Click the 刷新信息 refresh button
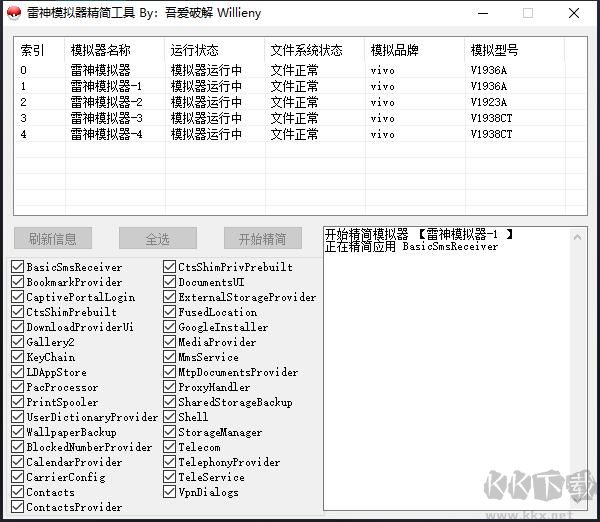 53,238
